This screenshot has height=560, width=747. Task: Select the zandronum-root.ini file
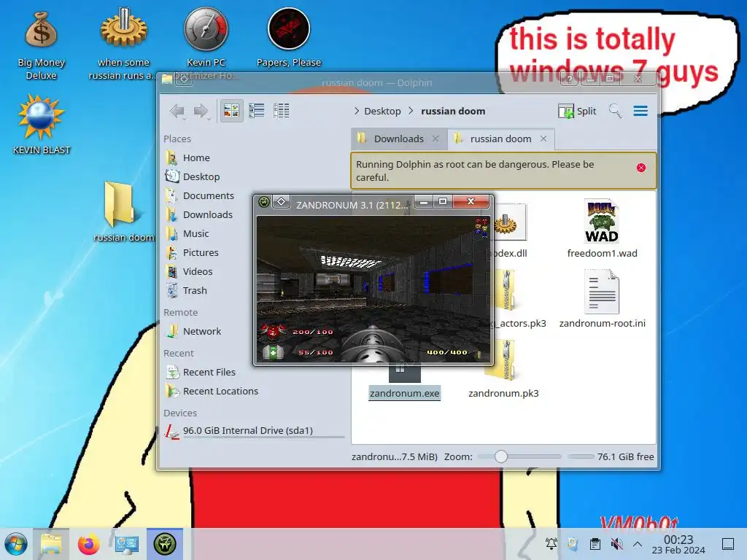coord(602,299)
